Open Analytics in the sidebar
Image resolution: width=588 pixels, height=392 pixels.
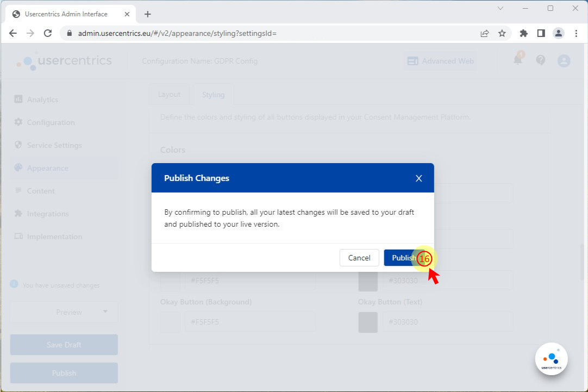tap(42, 99)
